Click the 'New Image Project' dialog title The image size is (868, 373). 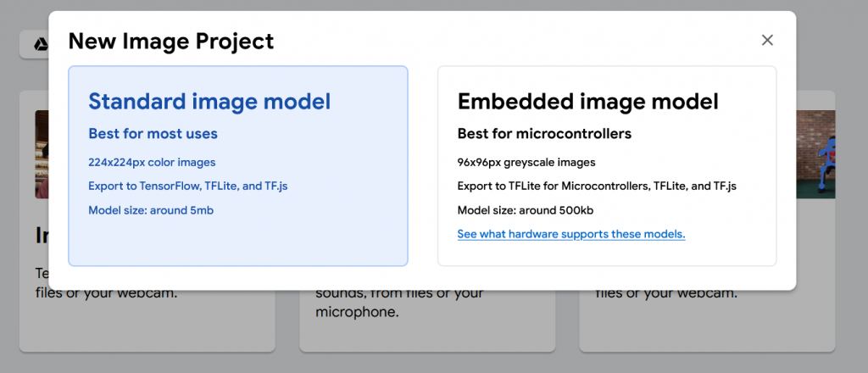coord(171,41)
